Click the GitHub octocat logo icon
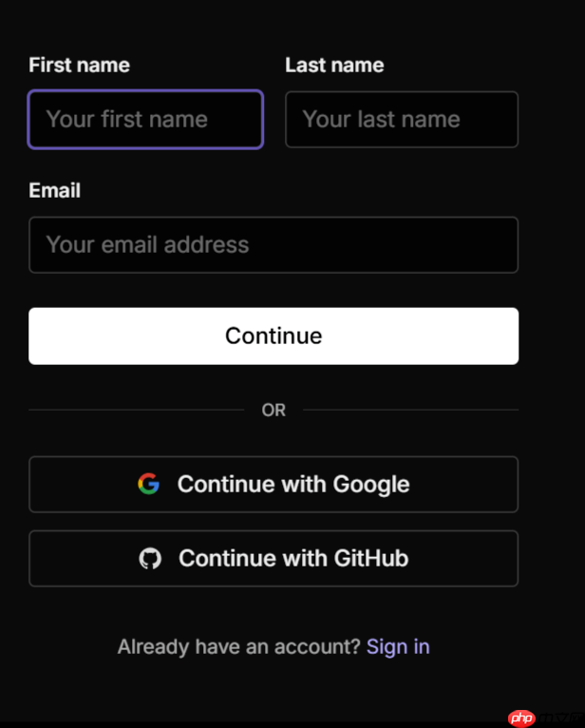585x728 pixels. tap(150, 558)
